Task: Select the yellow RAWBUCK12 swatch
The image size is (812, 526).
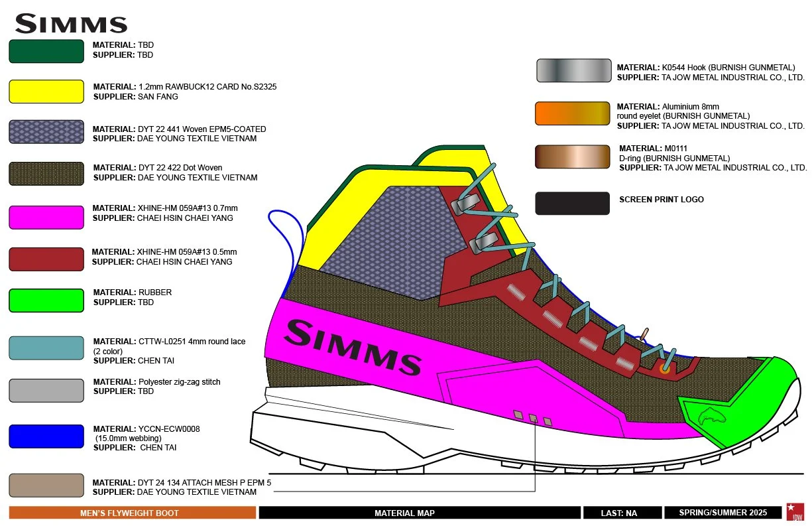Action: point(46,92)
